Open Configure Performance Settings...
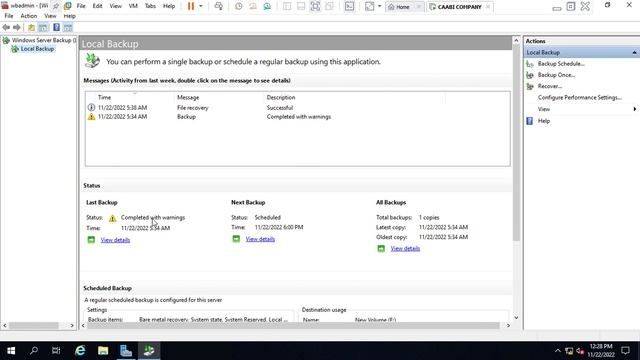Viewport: 640px width, 360px height. pyautogui.click(x=580, y=98)
